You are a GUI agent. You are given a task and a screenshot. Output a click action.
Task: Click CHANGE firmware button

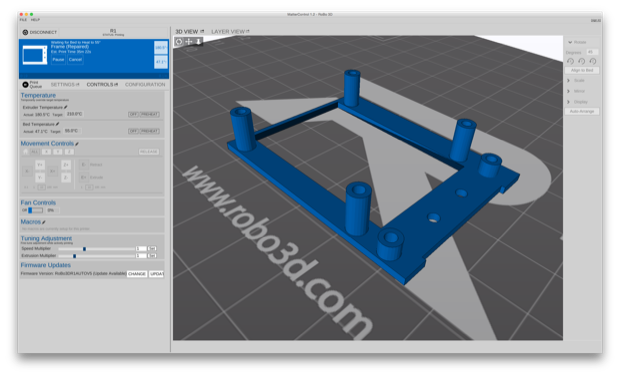137,274
